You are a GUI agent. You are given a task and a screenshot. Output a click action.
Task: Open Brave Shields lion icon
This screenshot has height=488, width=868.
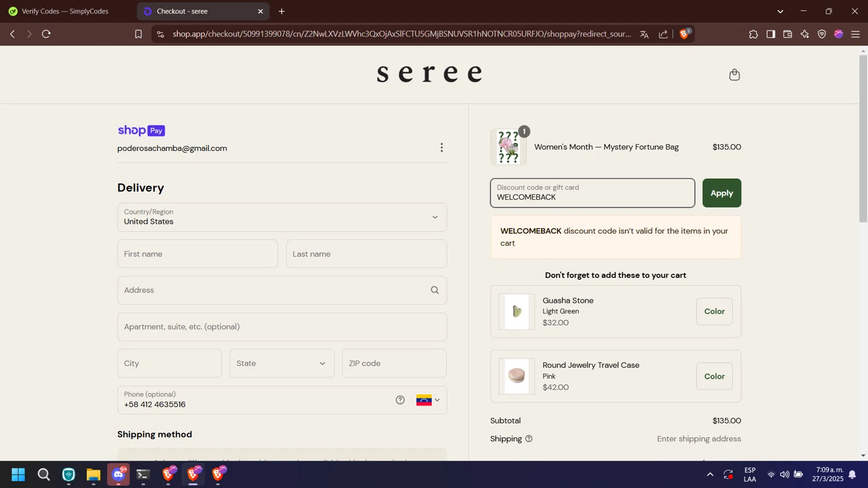click(685, 34)
